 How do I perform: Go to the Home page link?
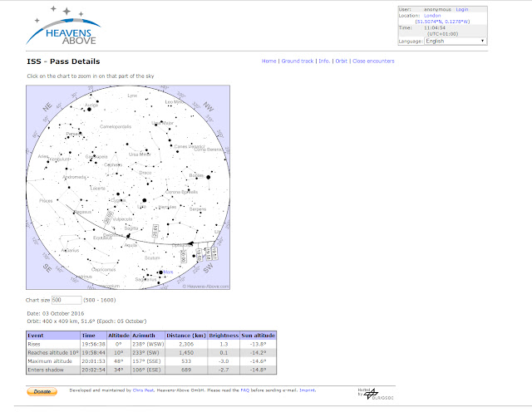[268, 61]
